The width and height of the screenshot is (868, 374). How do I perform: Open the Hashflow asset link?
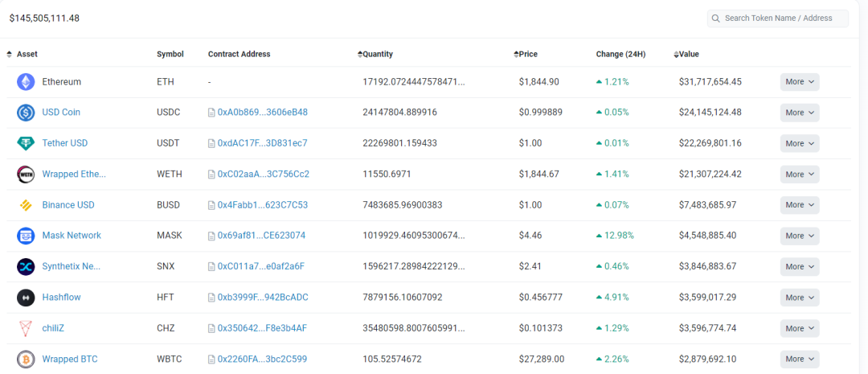tap(61, 298)
